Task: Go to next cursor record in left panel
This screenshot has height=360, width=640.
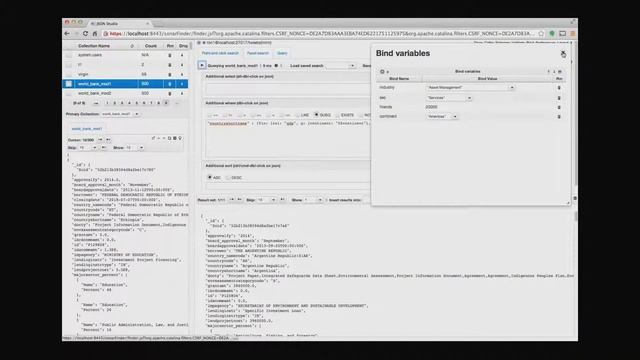Action: 100,140
